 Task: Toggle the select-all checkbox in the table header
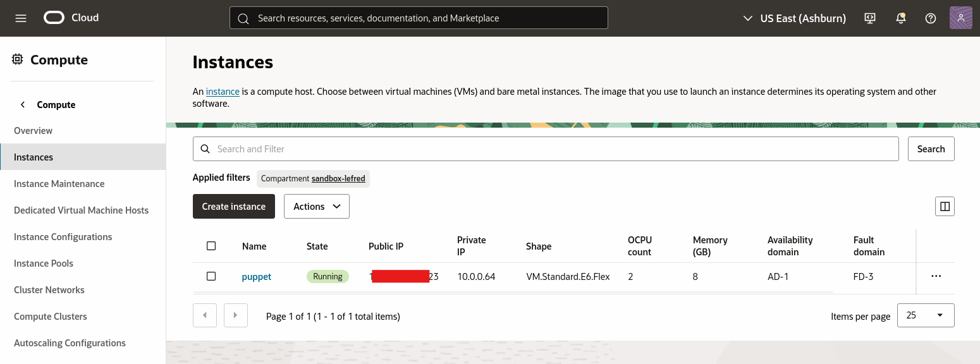[x=211, y=246]
